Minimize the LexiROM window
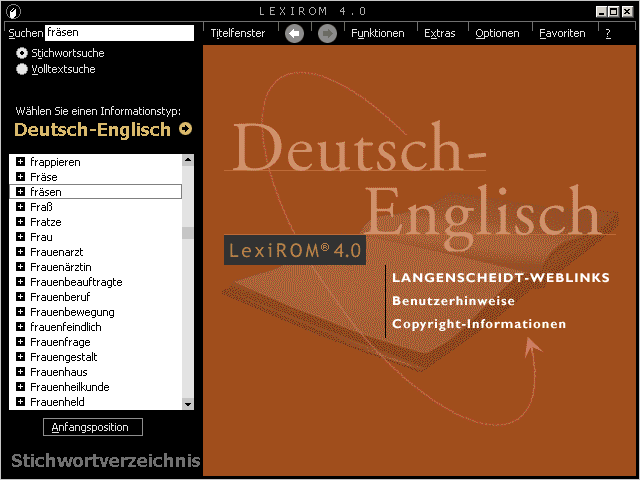 [601, 12]
